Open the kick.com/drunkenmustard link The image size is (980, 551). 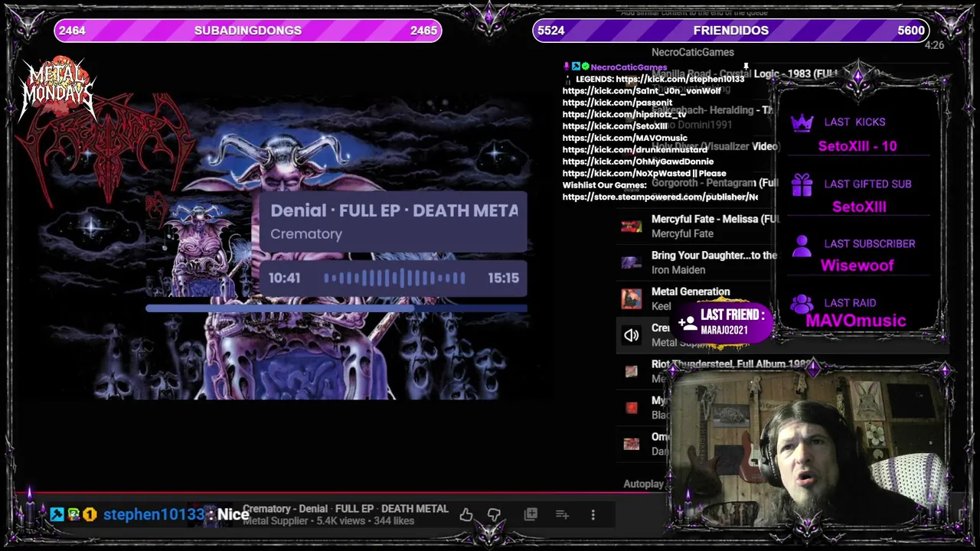(x=635, y=150)
